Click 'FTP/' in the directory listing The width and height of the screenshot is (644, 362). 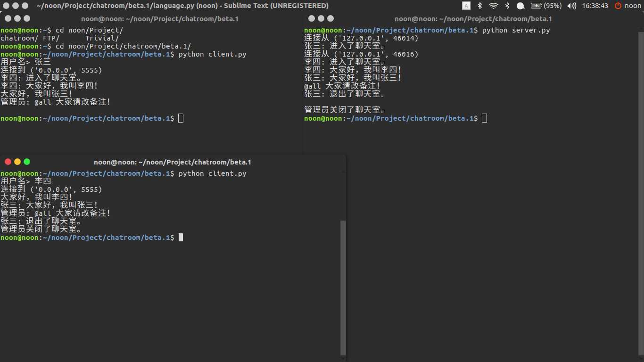(x=51, y=38)
